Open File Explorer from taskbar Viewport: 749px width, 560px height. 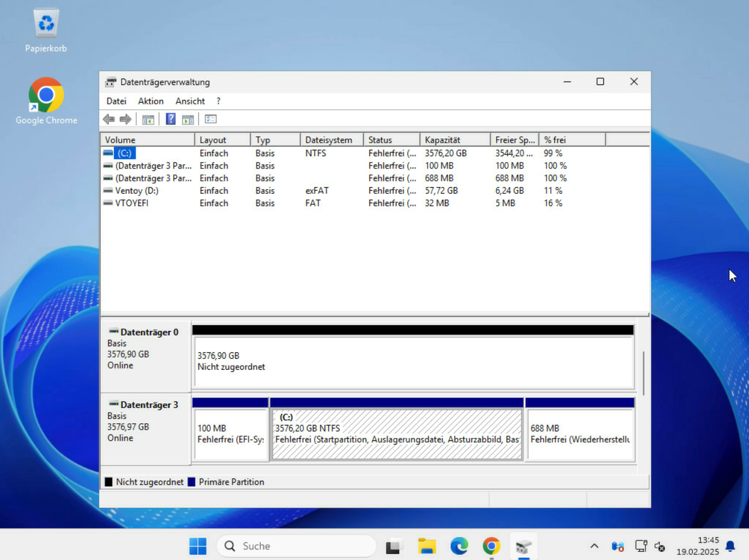(427, 546)
